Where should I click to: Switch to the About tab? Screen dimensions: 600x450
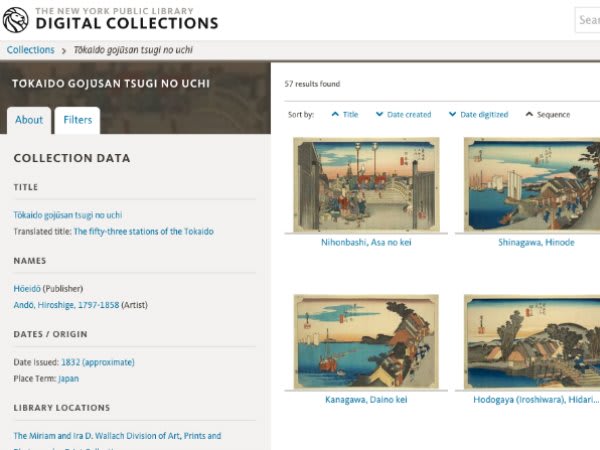coord(29,120)
